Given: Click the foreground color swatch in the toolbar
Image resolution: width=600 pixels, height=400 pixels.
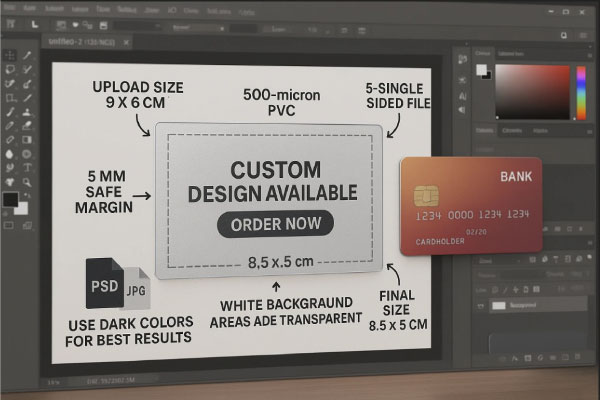Looking at the screenshot, I should point(12,200).
